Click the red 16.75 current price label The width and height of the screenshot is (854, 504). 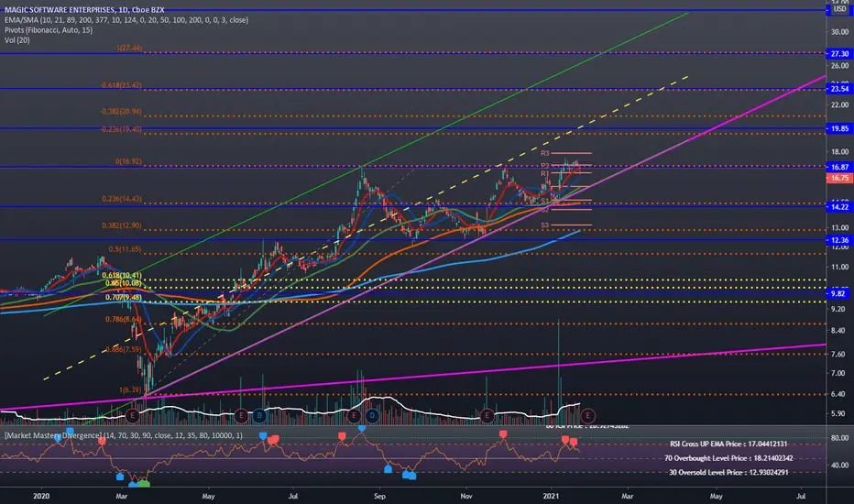839,178
